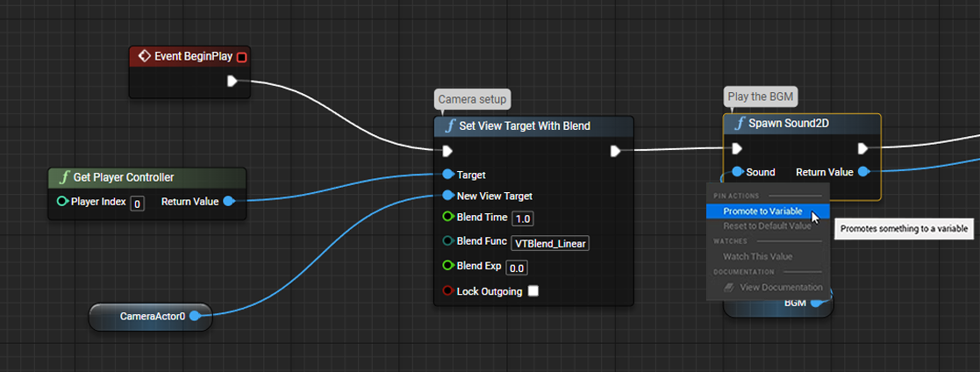The image size is (980, 372).
Task: Click Event BeginPlay white execution output pin
Action: (x=232, y=81)
